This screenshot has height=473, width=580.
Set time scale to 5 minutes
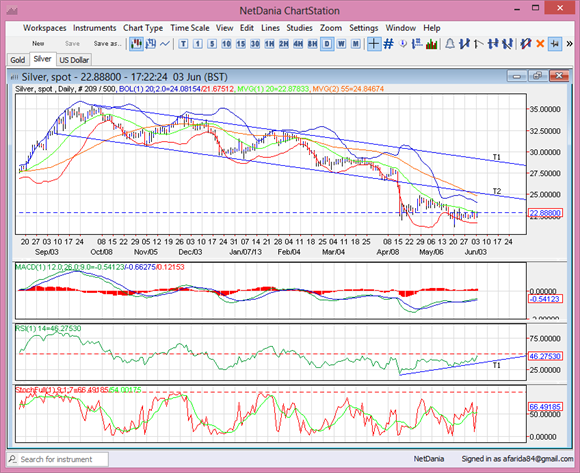click(x=212, y=44)
